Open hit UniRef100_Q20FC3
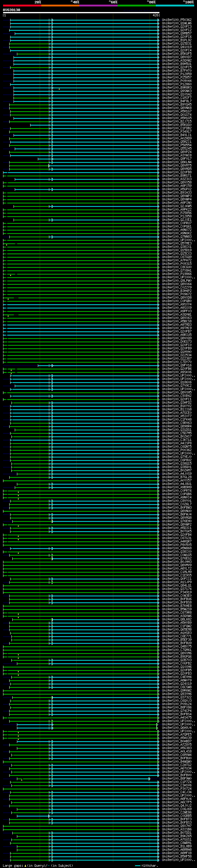Image resolution: width=197 pixels, height=868 pixels. click(x=177, y=26)
